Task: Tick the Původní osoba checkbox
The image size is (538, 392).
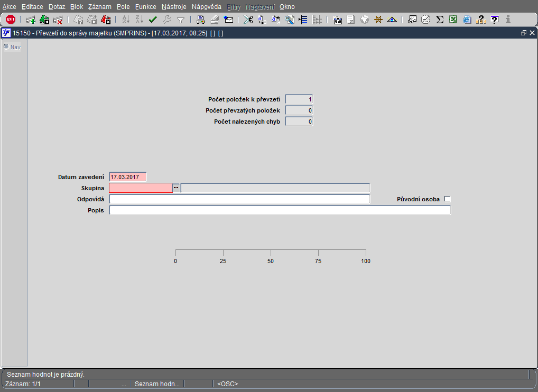Action: (x=448, y=199)
